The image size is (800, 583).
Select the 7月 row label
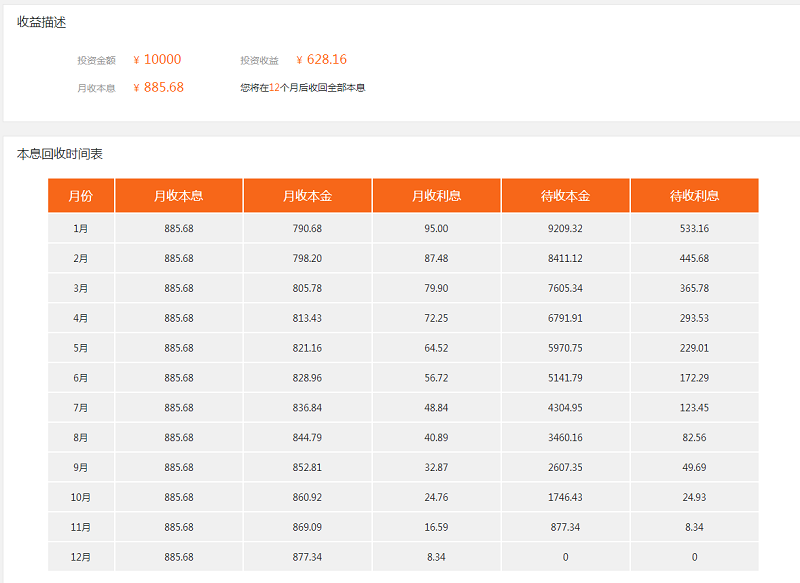click(x=81, y=408)
